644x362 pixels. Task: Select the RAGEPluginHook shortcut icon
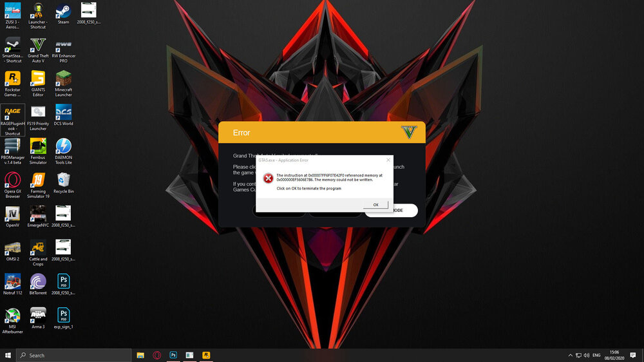[x=12, y=120]
